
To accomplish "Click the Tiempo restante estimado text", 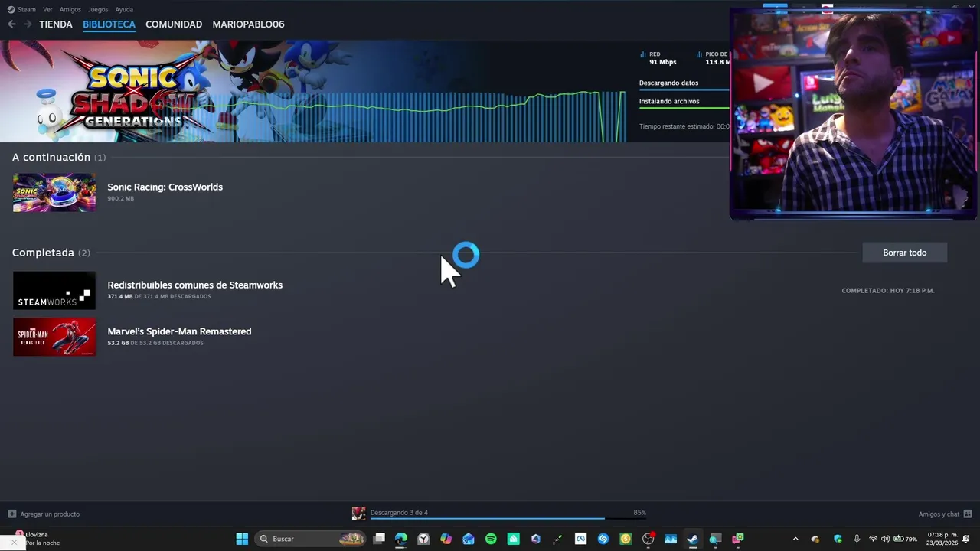I will click(684, 126).
